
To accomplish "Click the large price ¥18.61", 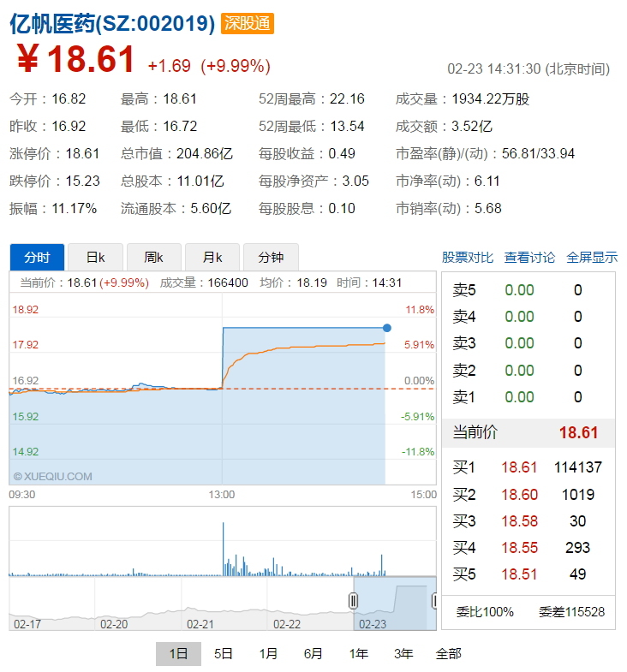I will (x=75, y=59).
